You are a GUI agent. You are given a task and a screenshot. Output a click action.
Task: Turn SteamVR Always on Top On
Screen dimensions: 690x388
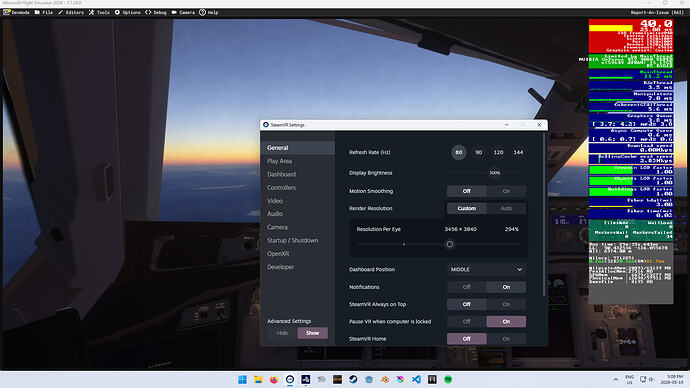[506, 304]
